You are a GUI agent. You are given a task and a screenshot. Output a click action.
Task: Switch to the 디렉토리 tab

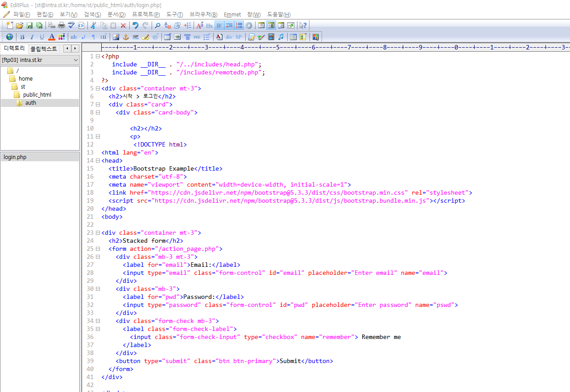pos(14,49)
